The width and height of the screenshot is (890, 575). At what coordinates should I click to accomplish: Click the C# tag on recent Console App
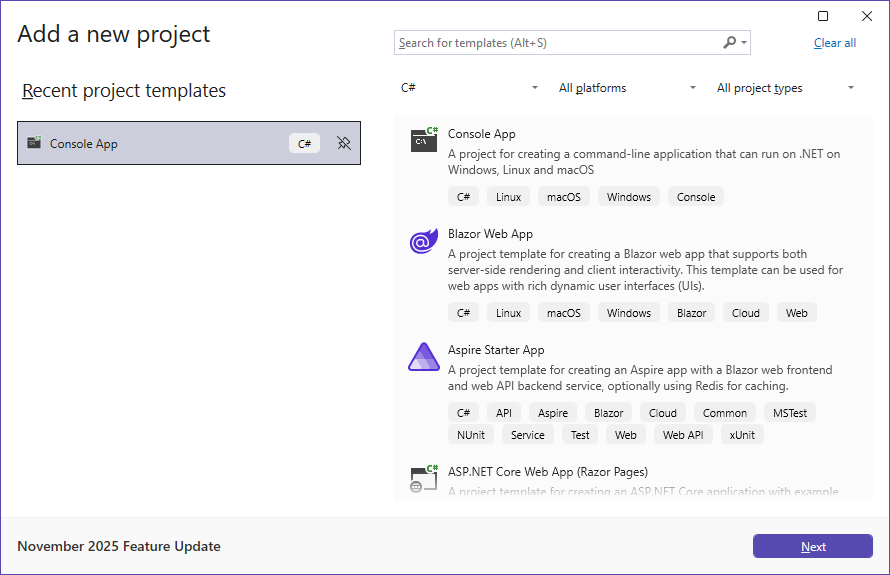click(x=304, y=143)
